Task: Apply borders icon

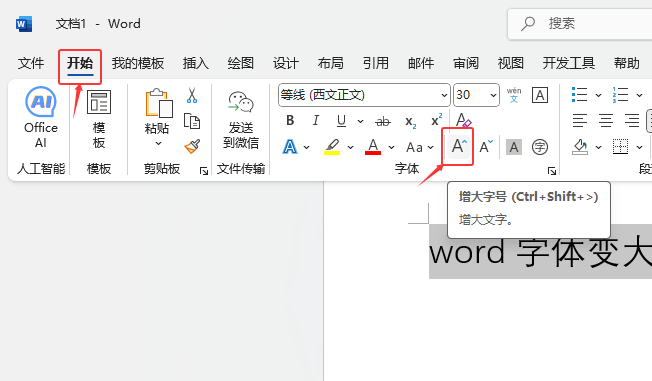Action: (620, 147)
